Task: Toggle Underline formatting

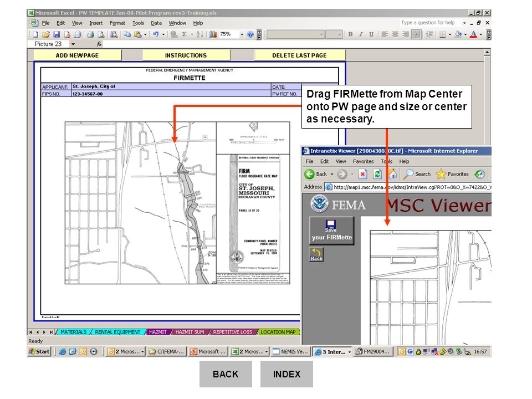Action: coord(371,34)
